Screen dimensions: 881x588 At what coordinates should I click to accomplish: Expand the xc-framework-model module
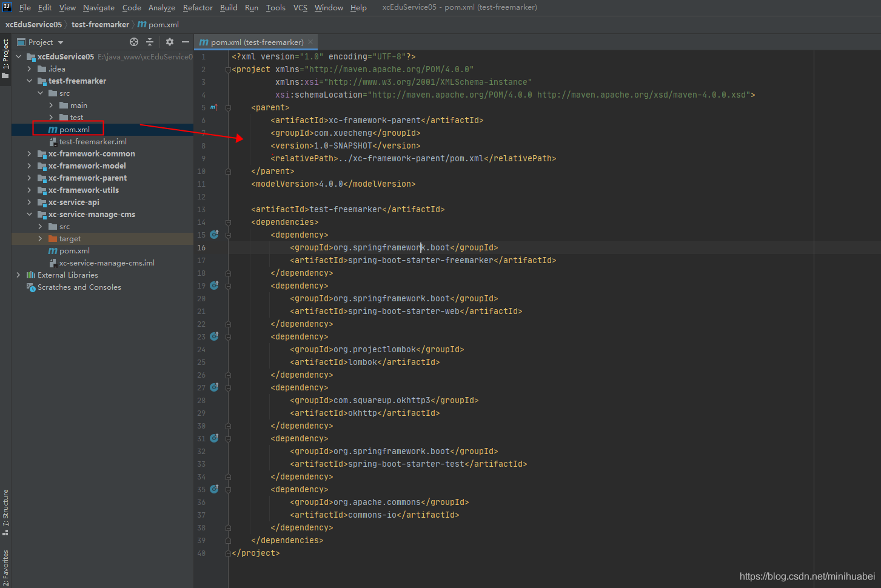coord(29,165)
